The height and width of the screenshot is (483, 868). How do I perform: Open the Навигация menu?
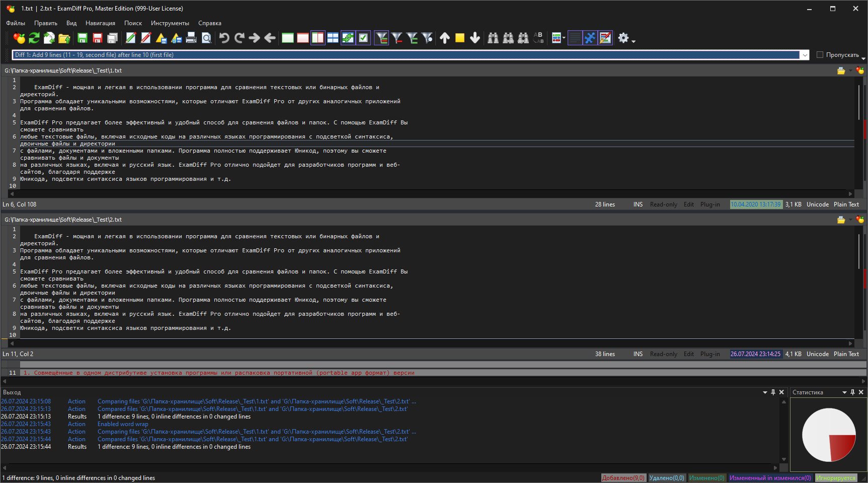point(100,23)
